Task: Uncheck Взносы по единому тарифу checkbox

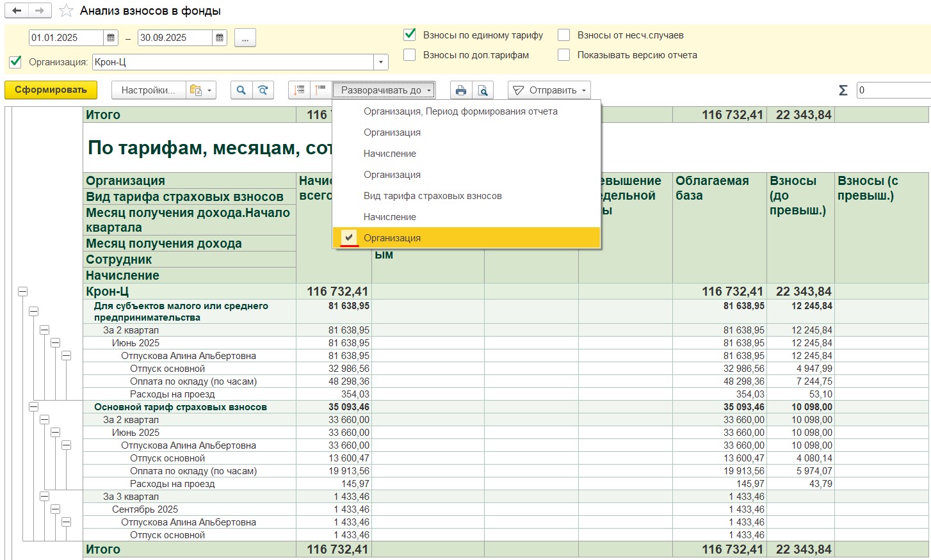Action: pyautogui.click(x=410, y=35)
